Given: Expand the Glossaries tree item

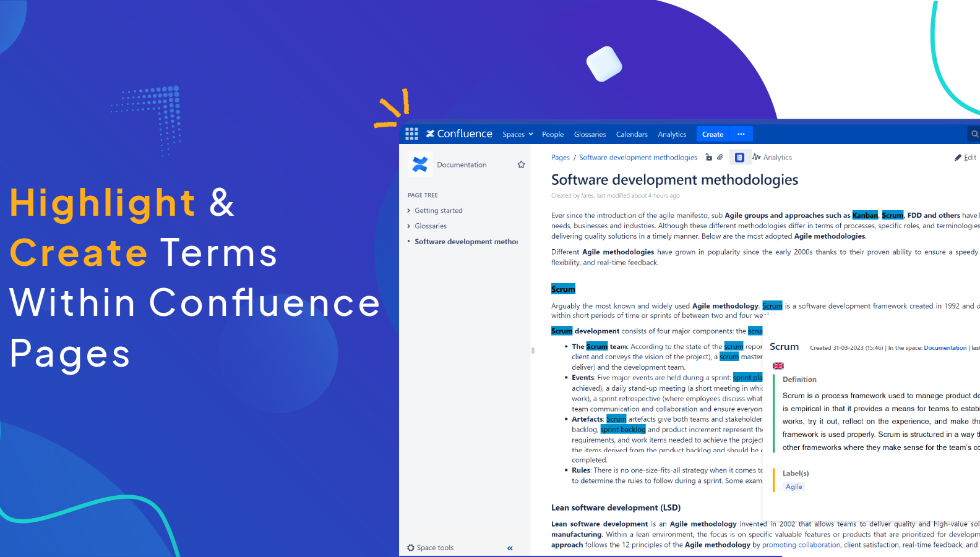Looking at the screenshot, I should point(409,226).
